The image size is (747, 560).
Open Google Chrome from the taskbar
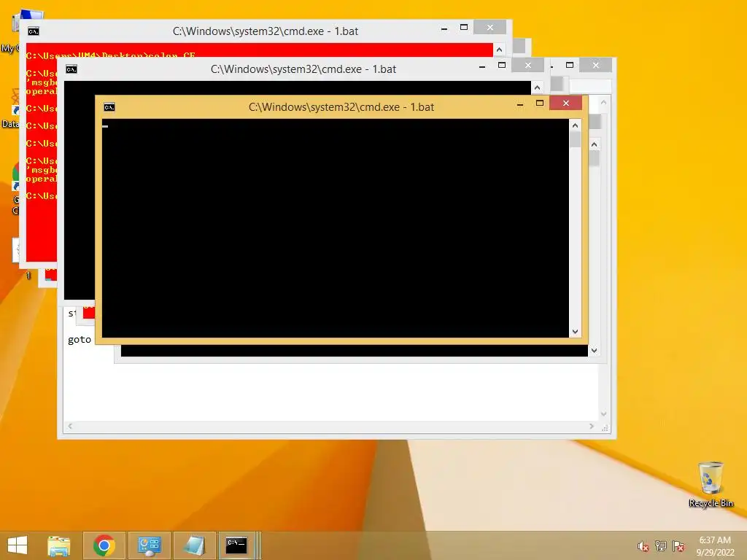coord(104,545)
